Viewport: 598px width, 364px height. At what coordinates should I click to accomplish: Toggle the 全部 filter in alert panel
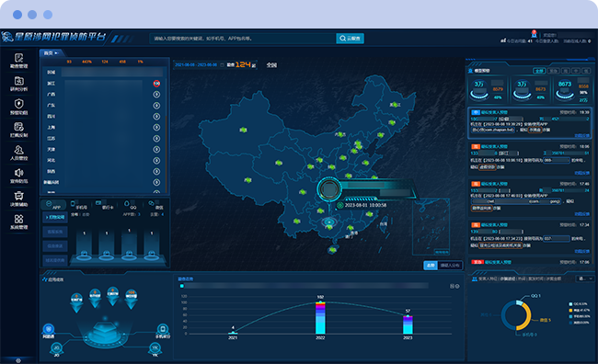pos(539,71)
